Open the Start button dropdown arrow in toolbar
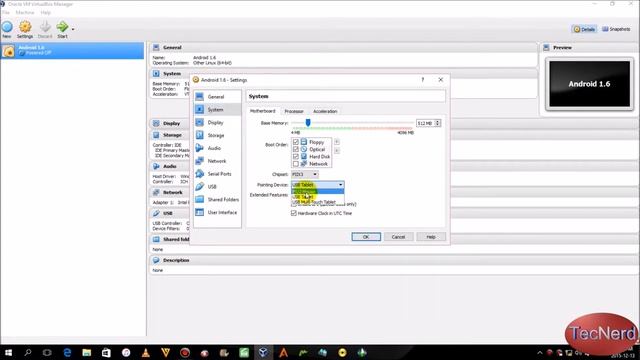This screenshot has width=640, height=360. (73, 29)
